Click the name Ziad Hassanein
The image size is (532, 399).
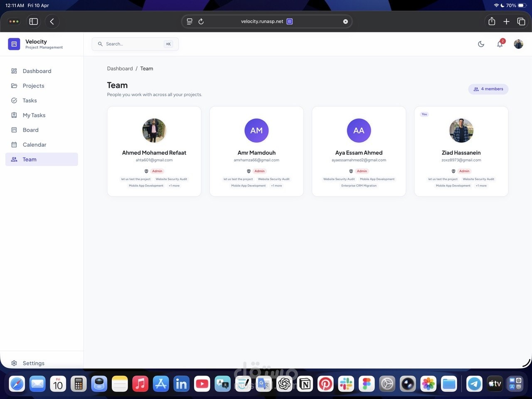coord(461,153)
